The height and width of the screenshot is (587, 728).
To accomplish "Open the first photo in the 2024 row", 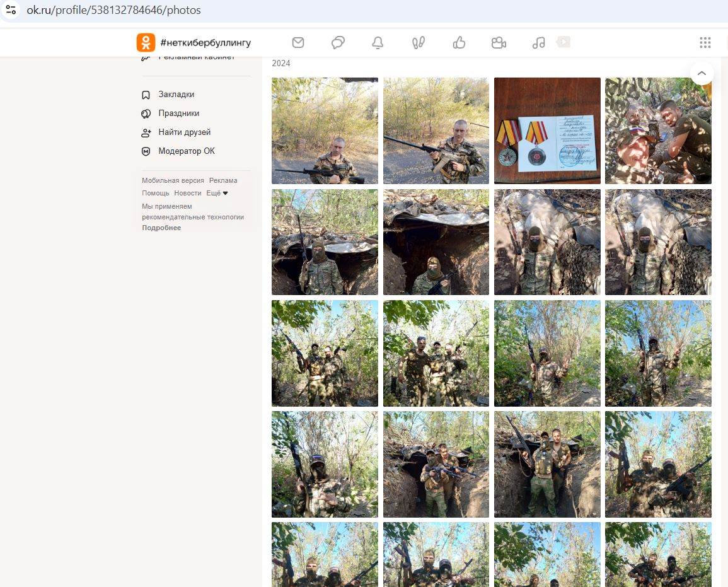I will pos(325,131).
